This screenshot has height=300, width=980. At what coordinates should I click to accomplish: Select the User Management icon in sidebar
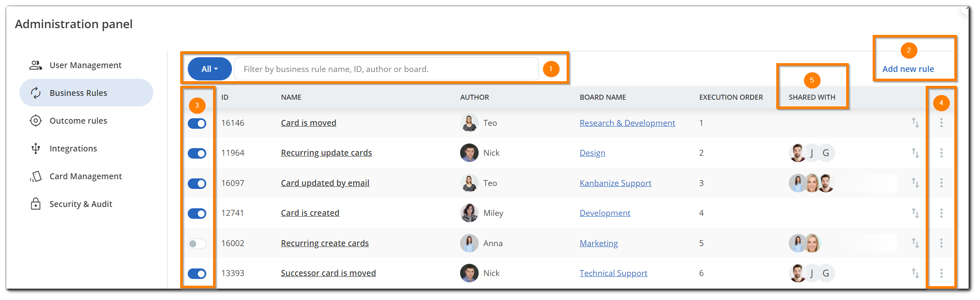tap(35, 65)
